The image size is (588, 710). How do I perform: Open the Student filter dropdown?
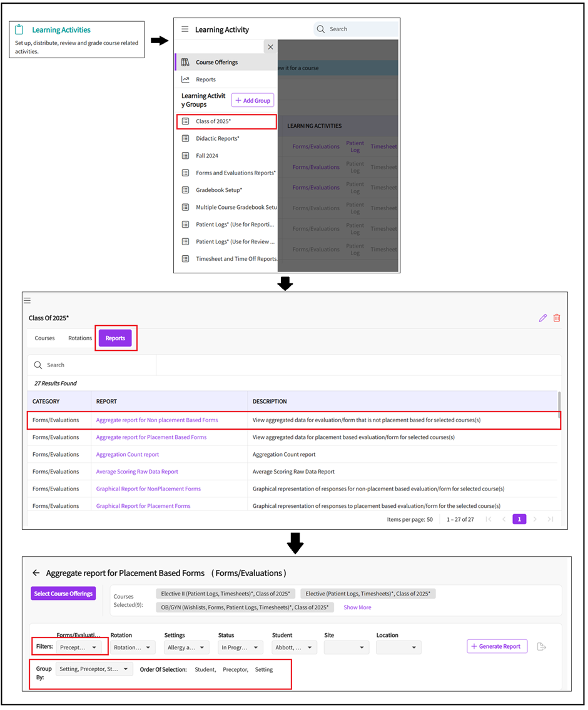coord(294,647)
